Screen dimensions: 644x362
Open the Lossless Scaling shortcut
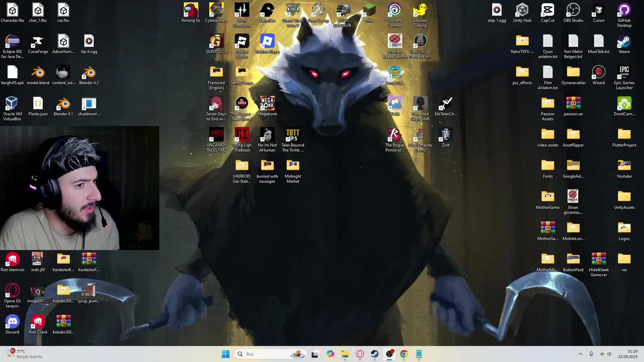420,15
